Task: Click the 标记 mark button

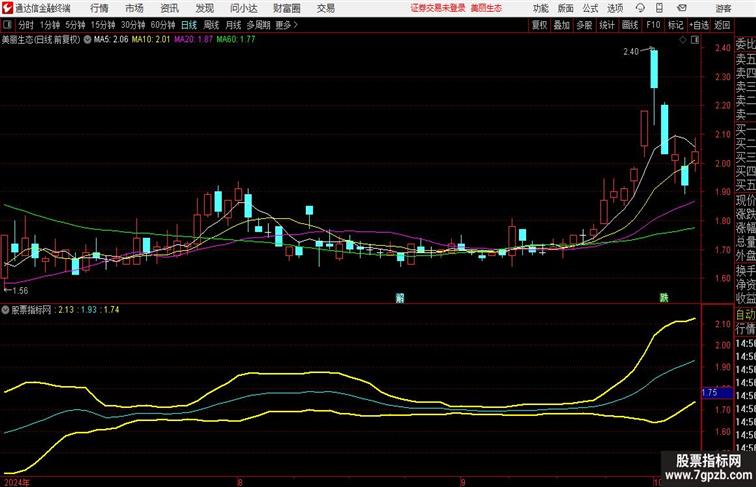Action: tap(675, 25)
